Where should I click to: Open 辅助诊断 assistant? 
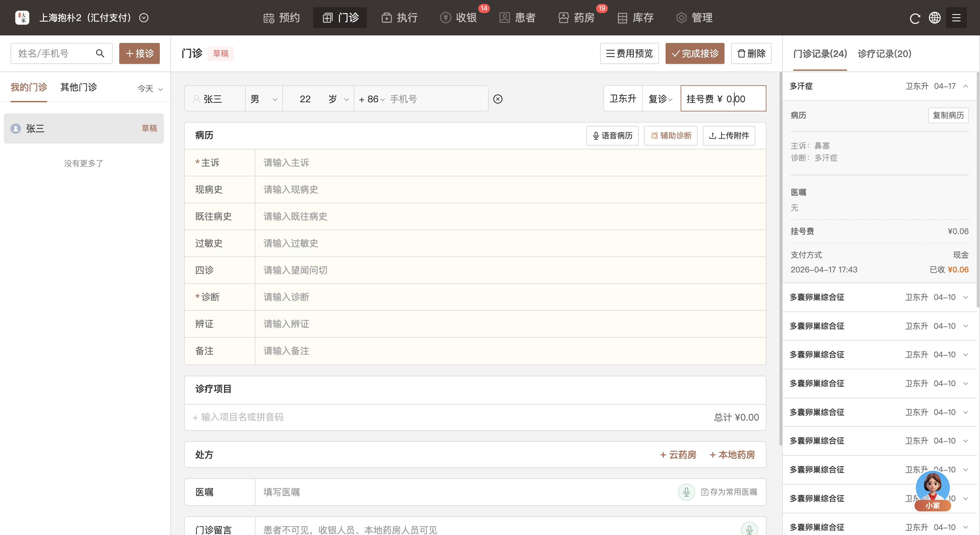[671, 136]
